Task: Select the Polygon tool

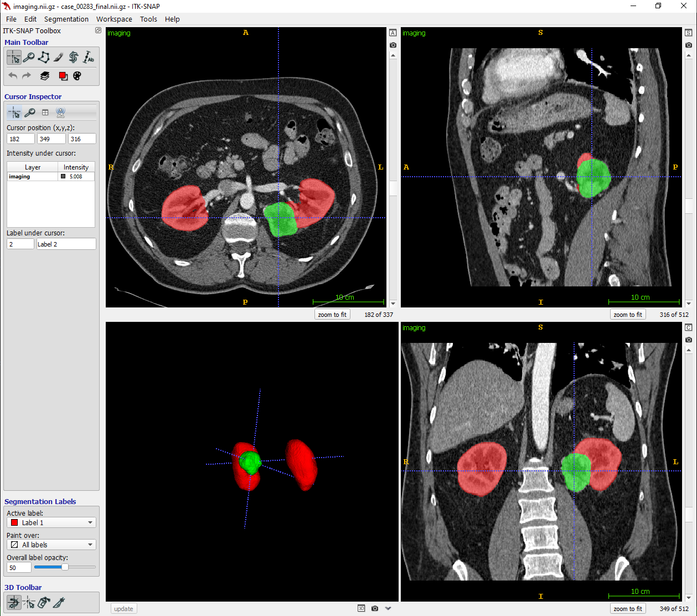Action: point(44,57)
